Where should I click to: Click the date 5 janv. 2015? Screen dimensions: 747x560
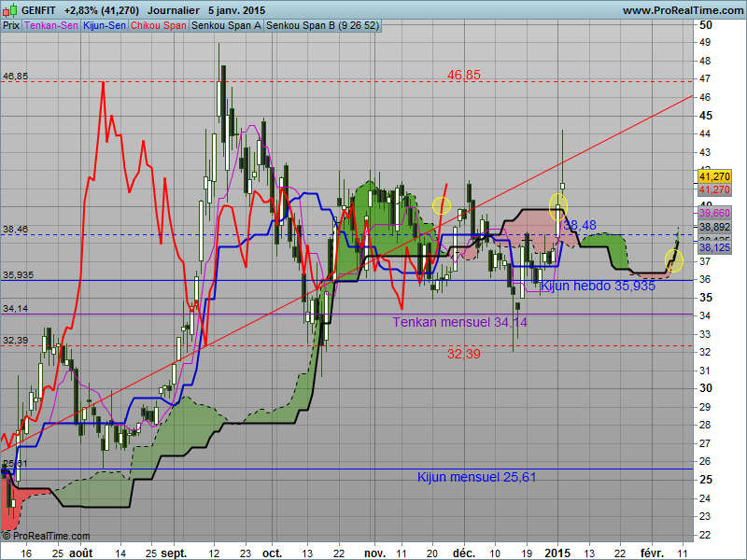click(x=237, y=10)
